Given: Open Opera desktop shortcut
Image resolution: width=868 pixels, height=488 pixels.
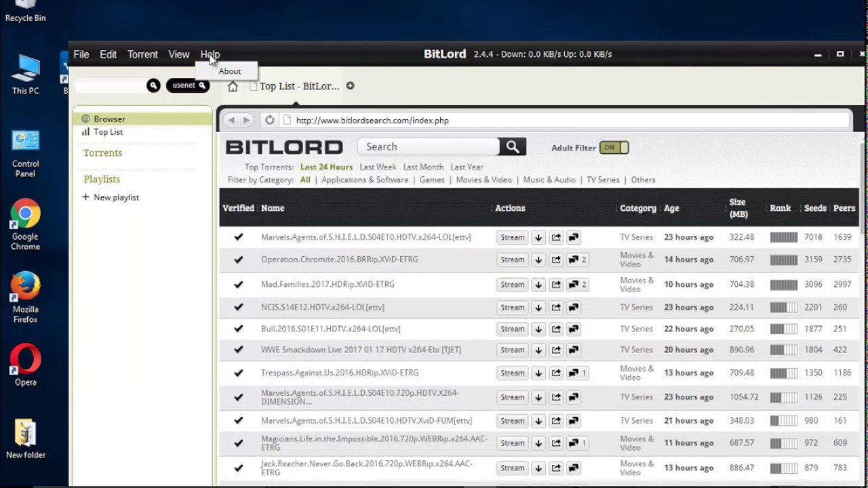Looking at the screenshot, I should tap(25, 366).
